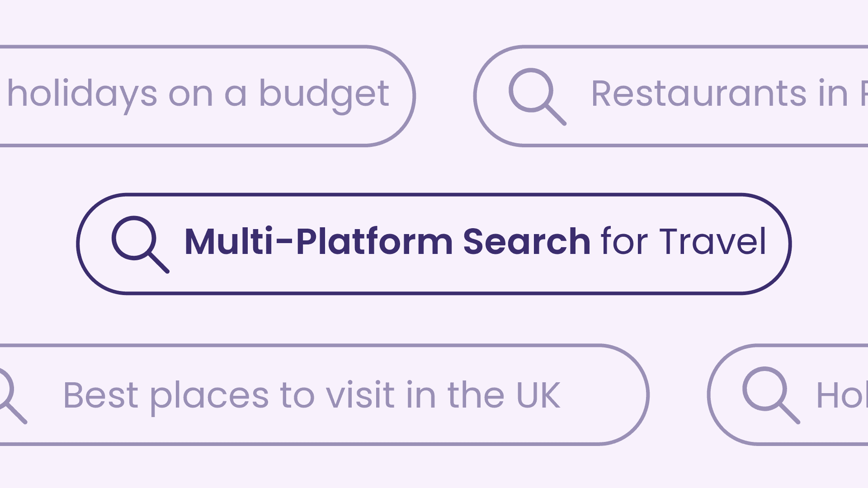The image size is (868, 488).
Task: Click the word 'Travel' in the center search bar
Action: (712, 242)
